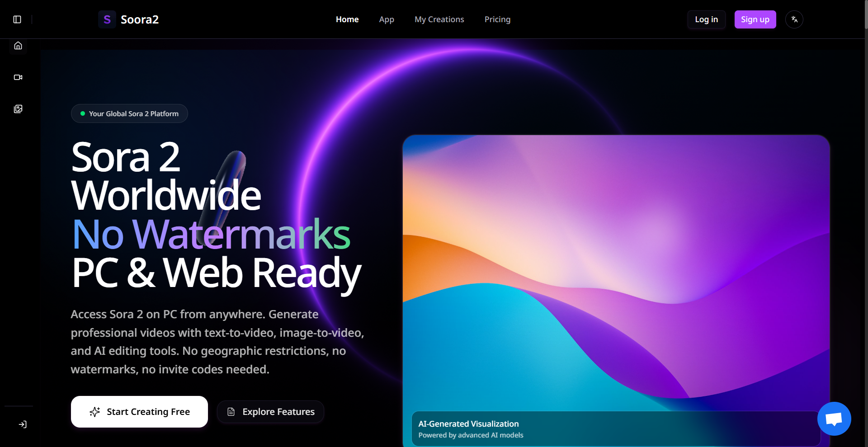The width and height of the screenshot is (868, 447).
Task: Open the Pricing page
Action: tap(497, 19)
